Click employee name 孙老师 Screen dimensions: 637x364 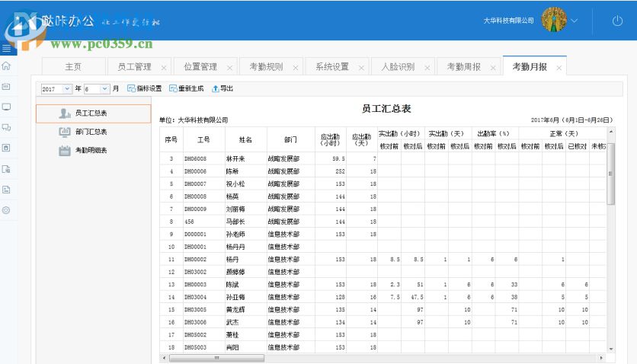pyautogui.click(x=235, y=234)
